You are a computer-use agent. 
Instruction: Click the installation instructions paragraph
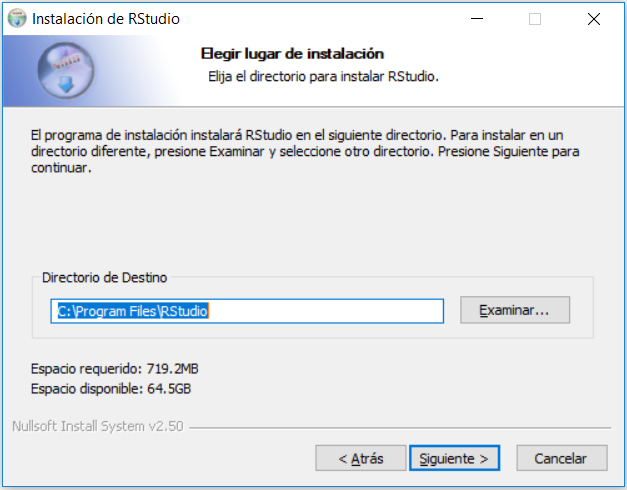coord(305,151)
